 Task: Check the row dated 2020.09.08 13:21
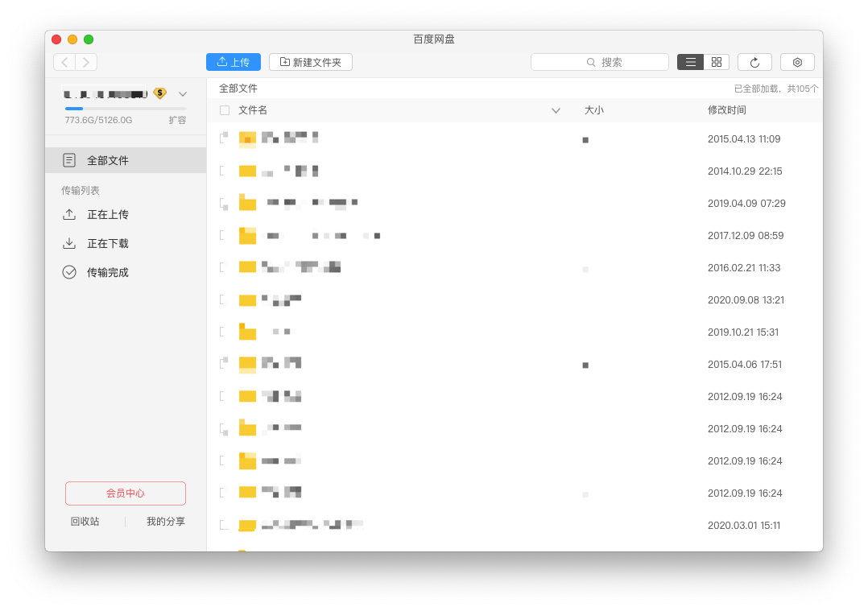point(224,299)
